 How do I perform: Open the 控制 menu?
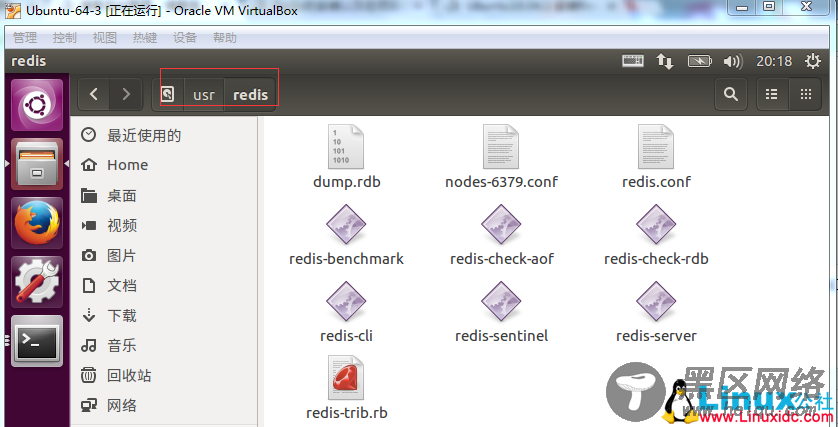click(x=65, y=37)
